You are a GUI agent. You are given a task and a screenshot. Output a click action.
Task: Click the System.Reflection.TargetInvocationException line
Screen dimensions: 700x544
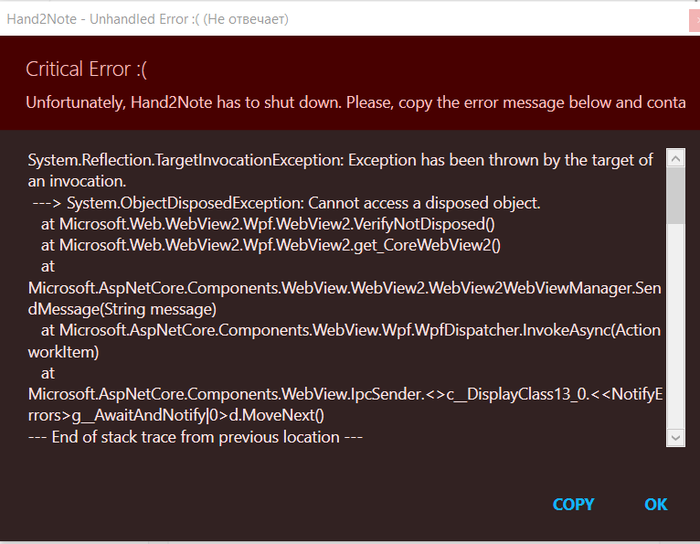(x=340, y=160)
